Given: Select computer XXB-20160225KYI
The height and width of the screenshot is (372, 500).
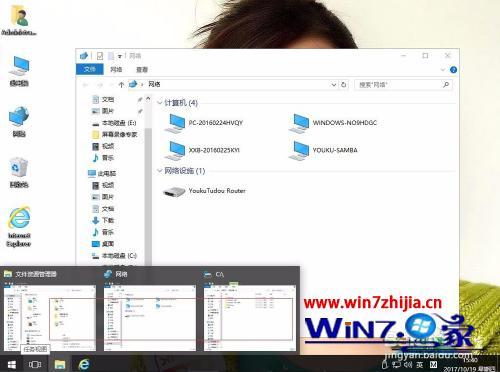Looking at the screenshot, I should click(x=202, y=150).
